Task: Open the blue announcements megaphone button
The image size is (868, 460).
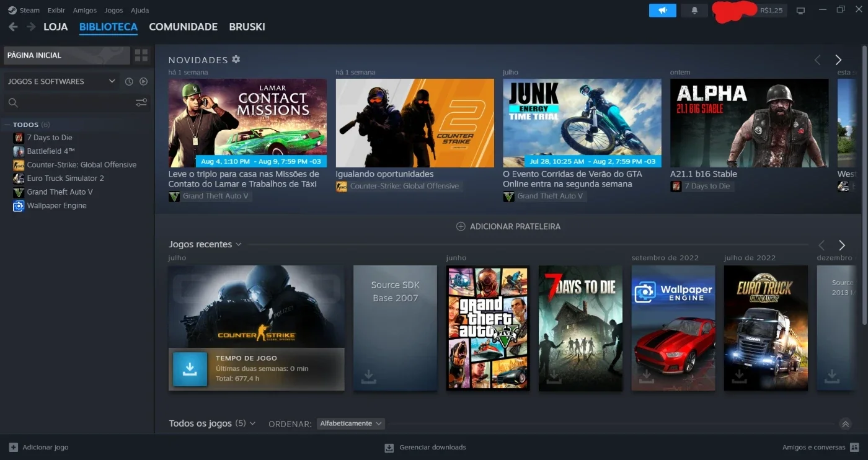Action: (x=663, y=11)
